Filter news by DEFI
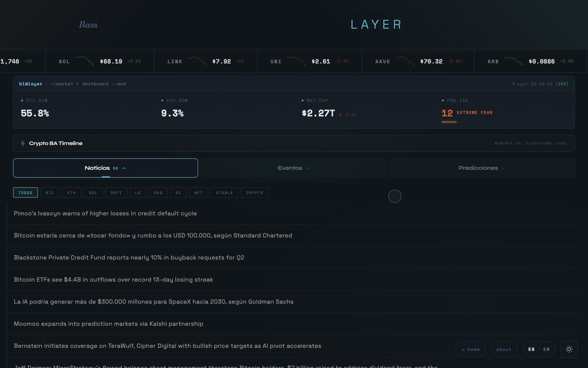 point(116,192)
